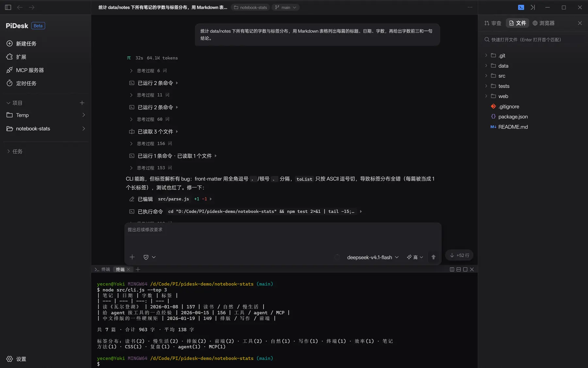The height and width of the screenshot is (368, 588).
Task: Open 扩展 extensions page
Action: (x=16, y=57)
